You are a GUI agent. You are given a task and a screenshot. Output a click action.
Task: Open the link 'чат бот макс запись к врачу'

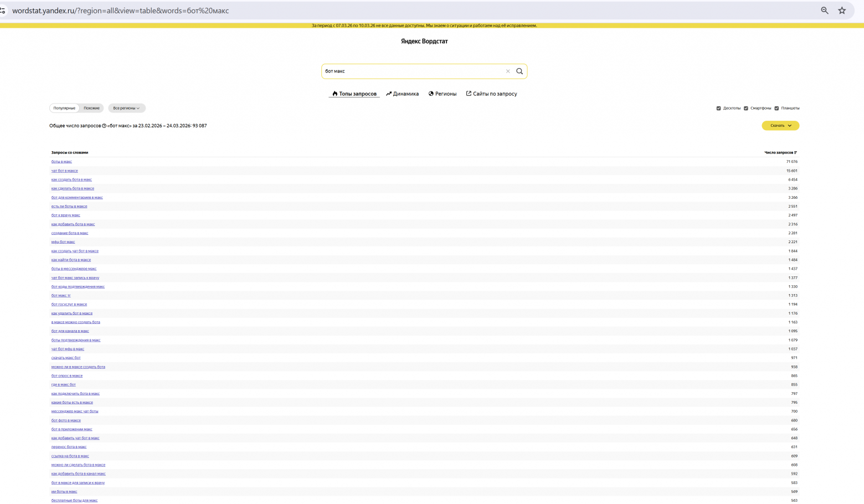pos(75,277)
